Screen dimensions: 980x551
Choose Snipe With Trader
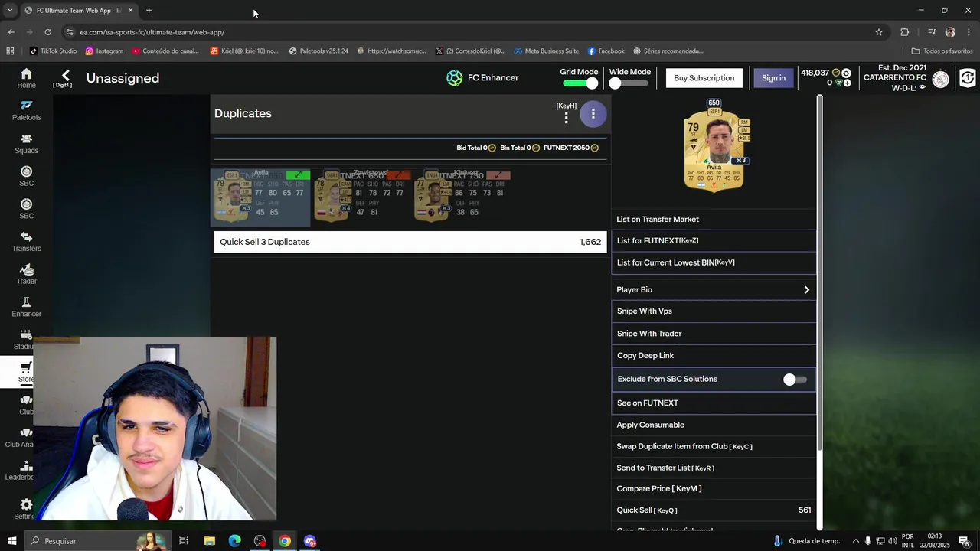pos(714,334)
